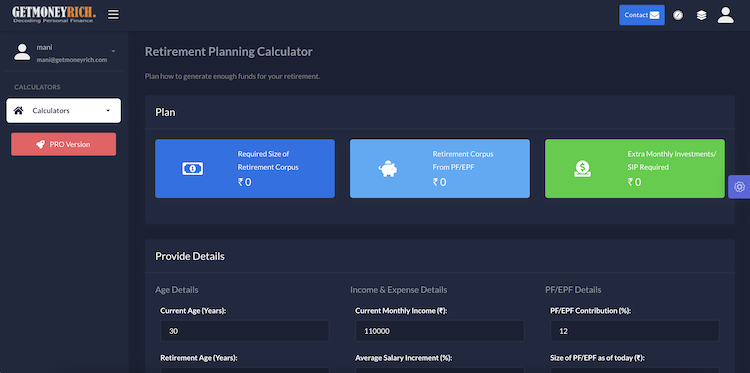Click the Age Details label
Image resolution: width=750 pixels, height=373 pixels.
[x=176, y=290]
